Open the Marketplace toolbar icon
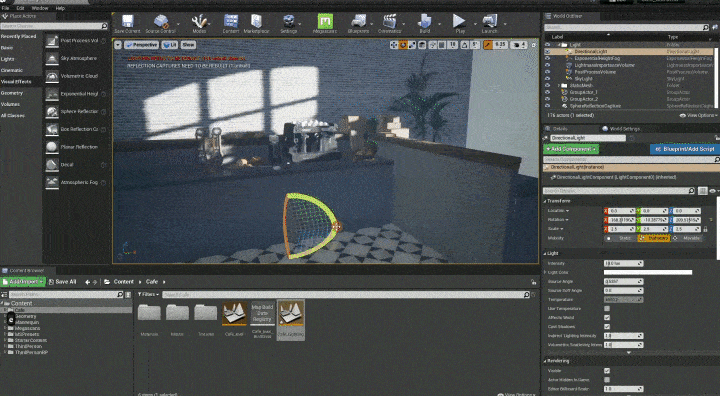The width and height of the screenshot is (720, 396). [256, 23]
